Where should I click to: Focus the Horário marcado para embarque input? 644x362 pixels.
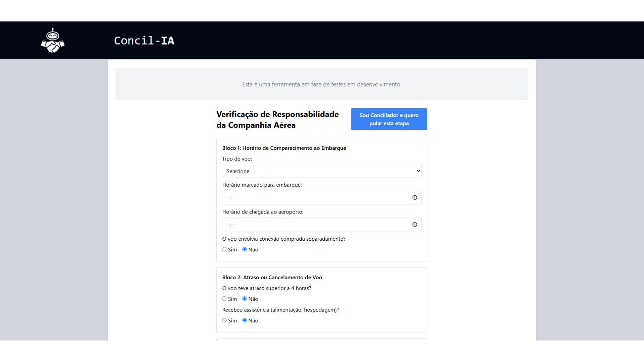point(315,197)
